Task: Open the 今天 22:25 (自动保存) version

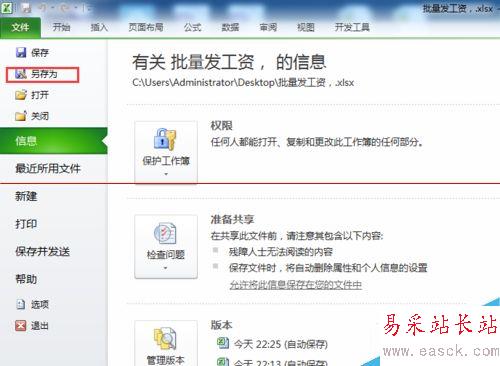Action: pos(281,344)
